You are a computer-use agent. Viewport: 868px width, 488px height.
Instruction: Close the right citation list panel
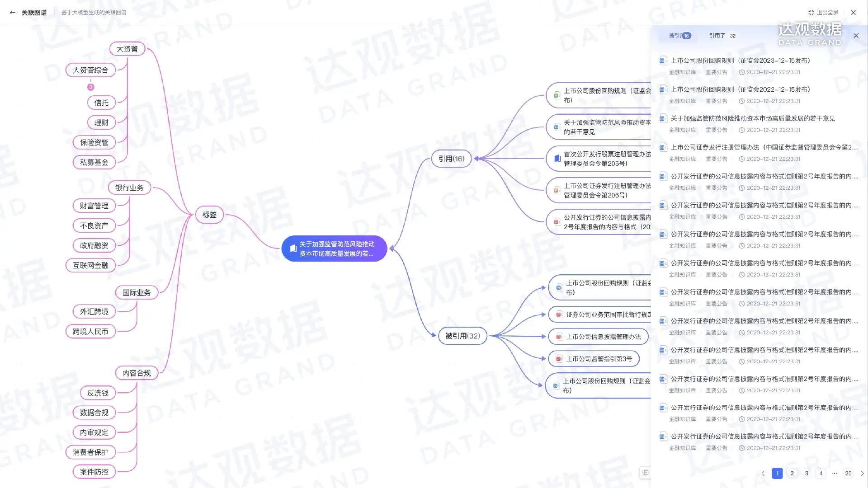(x=856, y=36)
